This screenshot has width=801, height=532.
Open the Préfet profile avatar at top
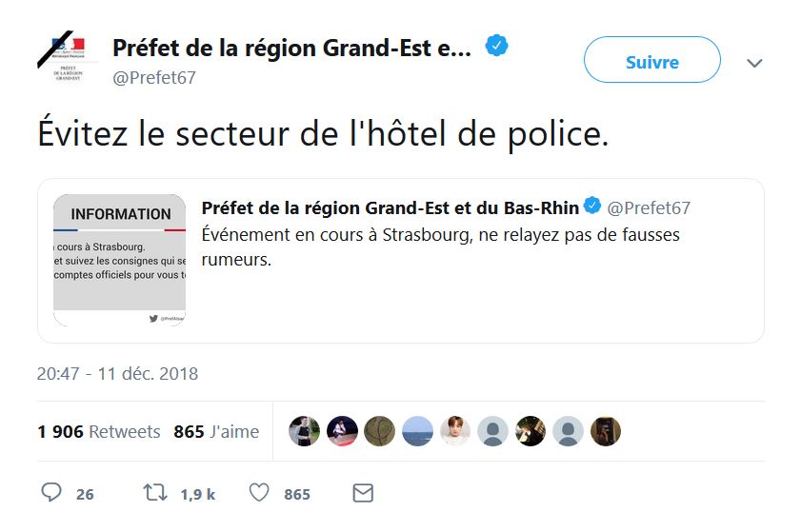pyautogui.click(x=68, y=57)
